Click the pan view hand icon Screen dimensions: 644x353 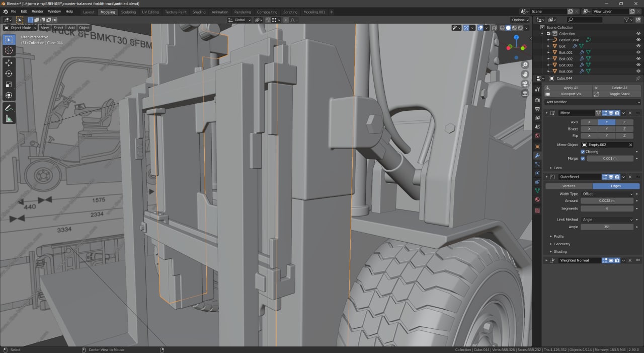coord(525,75)
